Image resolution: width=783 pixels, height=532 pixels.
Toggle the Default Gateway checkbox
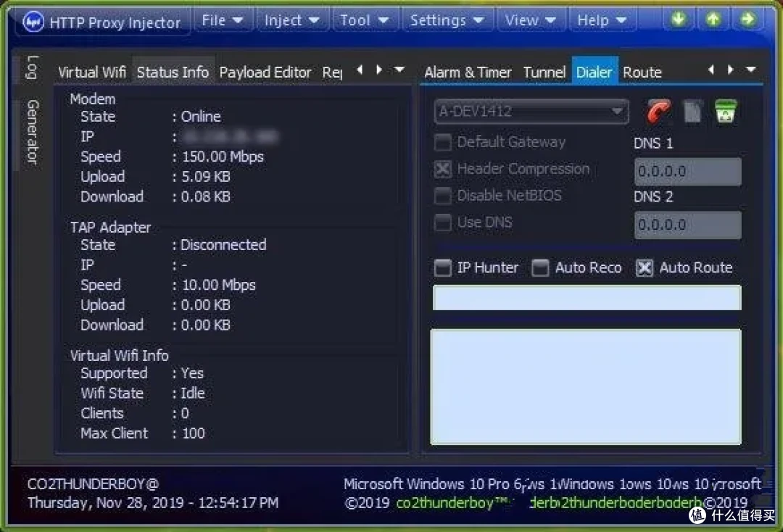tap(443, 142)
